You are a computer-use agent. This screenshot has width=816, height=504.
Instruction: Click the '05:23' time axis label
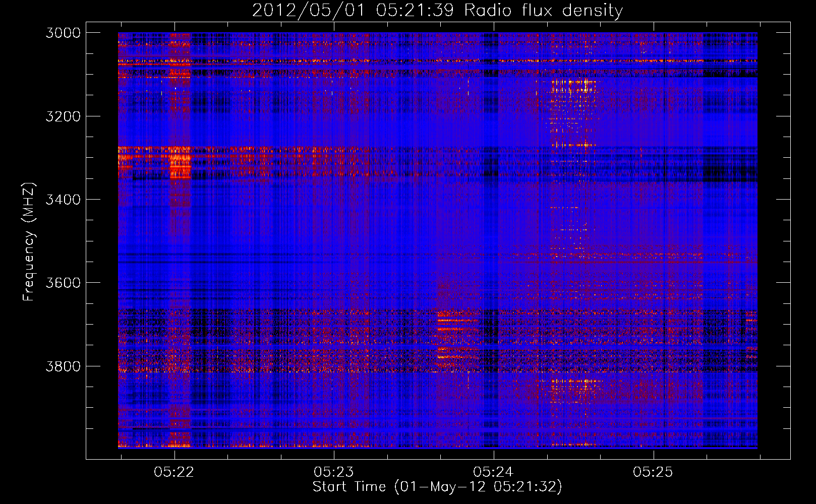[x=333, y=472]
